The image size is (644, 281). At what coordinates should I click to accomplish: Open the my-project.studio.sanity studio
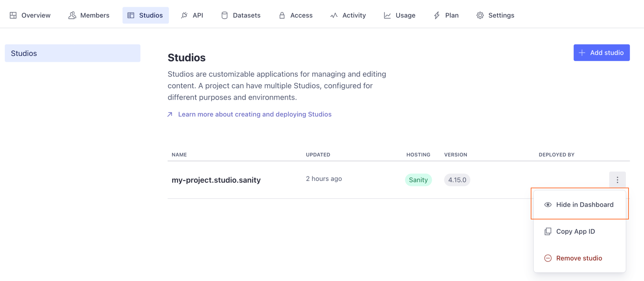coord(216,180)
